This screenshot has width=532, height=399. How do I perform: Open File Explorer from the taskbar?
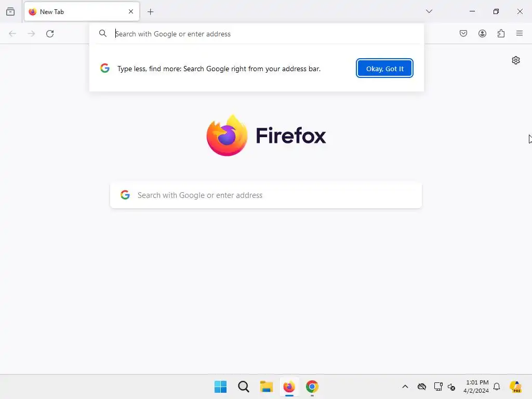(267, 387)
